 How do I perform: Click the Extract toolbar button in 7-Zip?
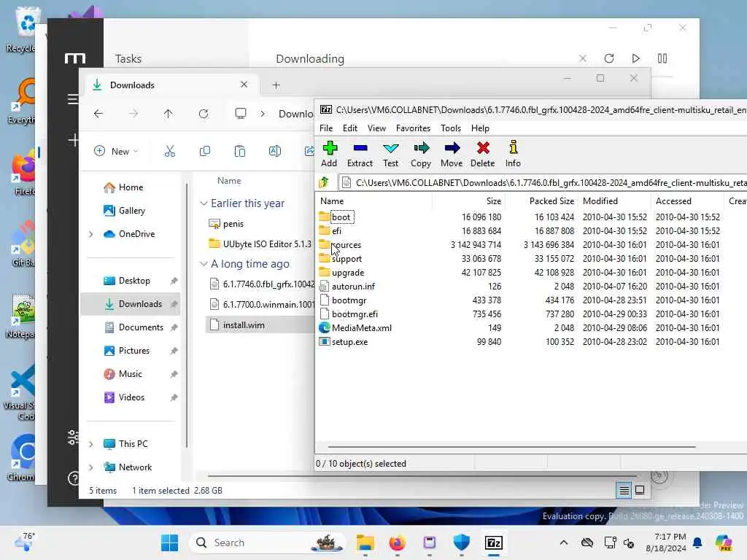tap(360, 154)
